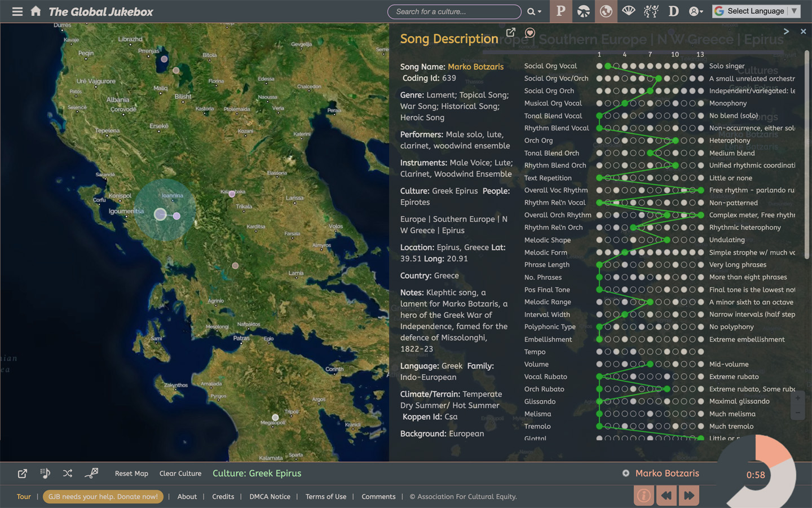This screenshot has height=508, width=812.
Task: Open Terms of Use
Action: (326, 497)
